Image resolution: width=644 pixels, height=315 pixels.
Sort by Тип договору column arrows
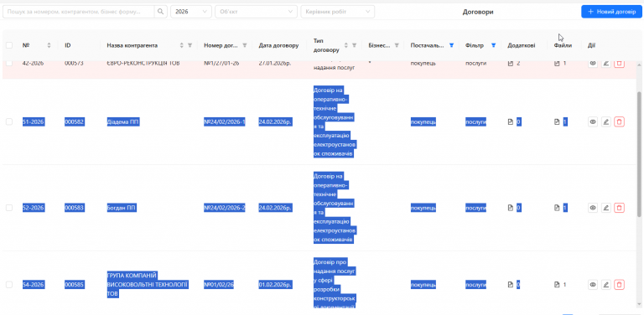pyautogui.click(x=345, y=45)
